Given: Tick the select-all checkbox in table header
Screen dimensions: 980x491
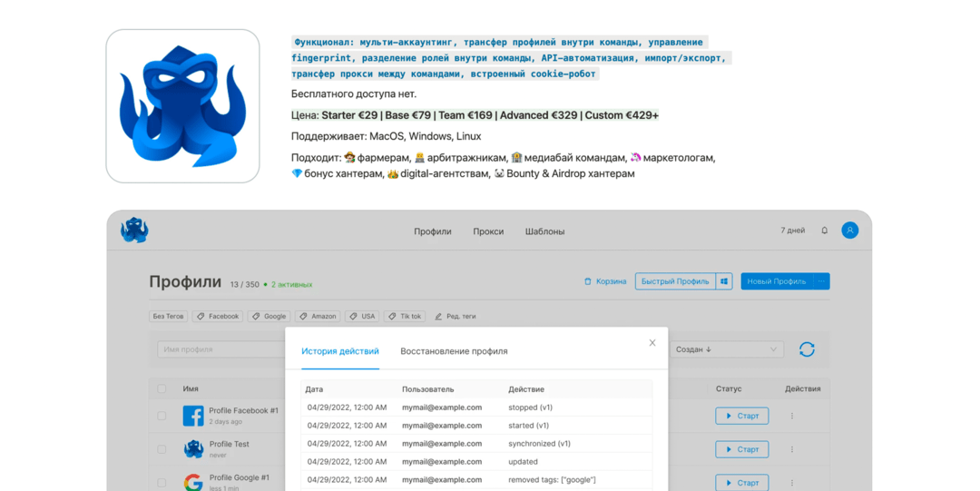Looking at the screenshot, I should (x=162, y=388).
